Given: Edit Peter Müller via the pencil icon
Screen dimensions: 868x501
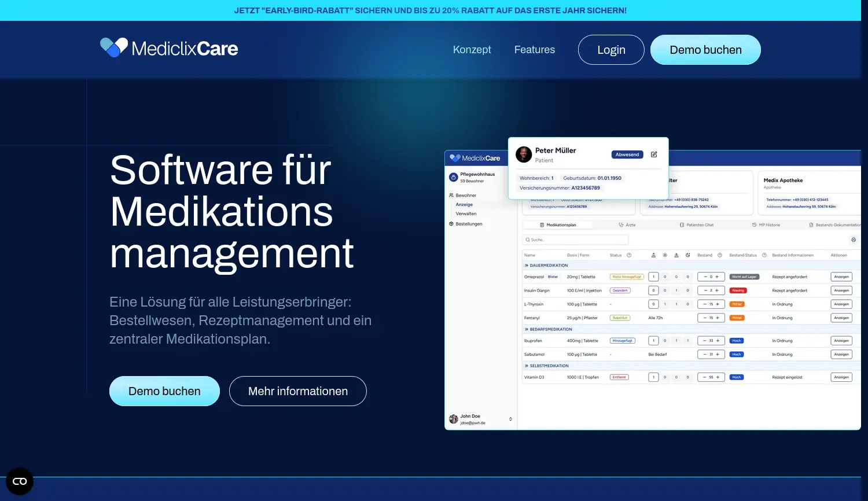Looking at the screenshot, I should tap(654, 154).
